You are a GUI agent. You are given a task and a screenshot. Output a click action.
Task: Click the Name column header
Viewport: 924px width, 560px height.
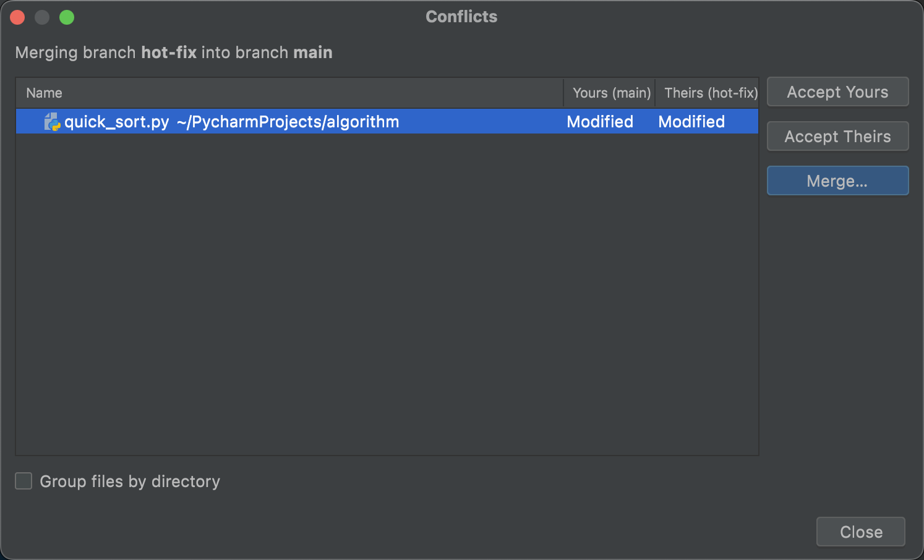[45, 93]
